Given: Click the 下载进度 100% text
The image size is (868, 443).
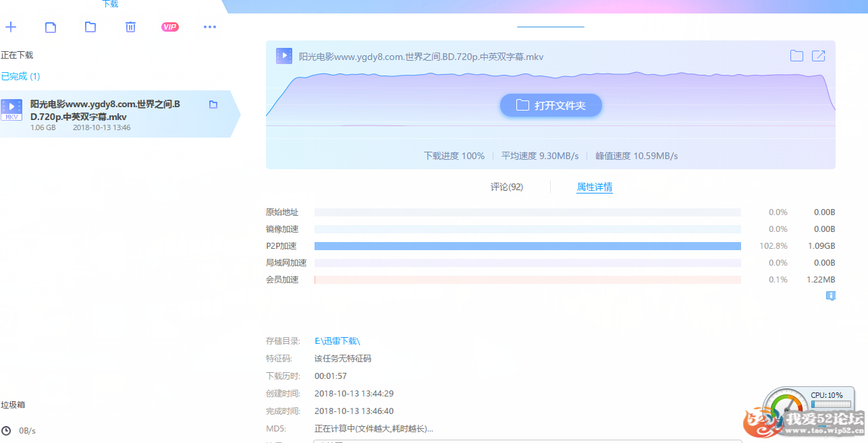Looking at the screenshot, I should coord(454,156).
